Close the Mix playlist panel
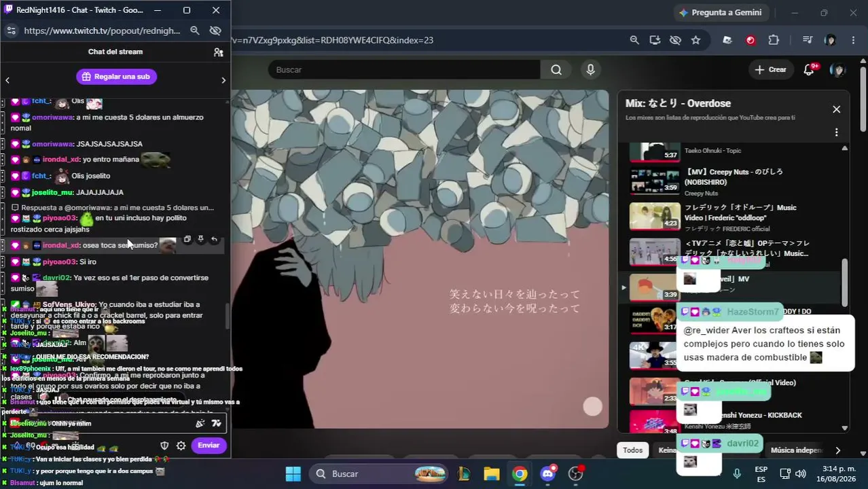 click(836, 109)
